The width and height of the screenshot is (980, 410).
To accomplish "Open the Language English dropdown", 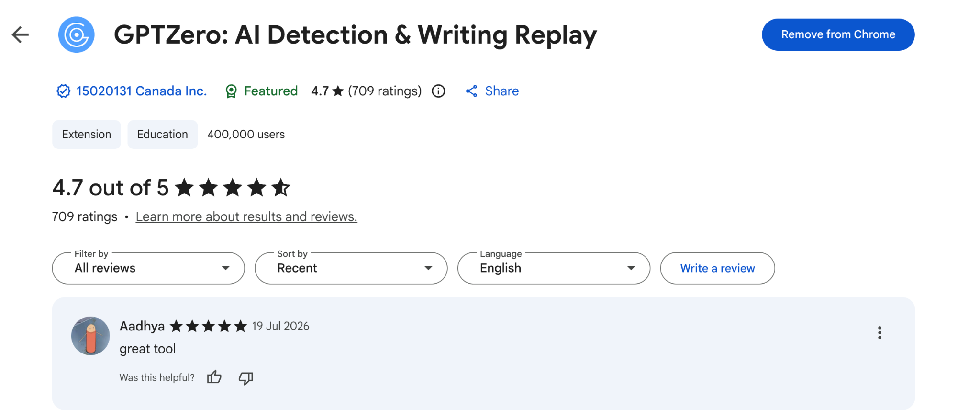I will (x=554, y=268).
